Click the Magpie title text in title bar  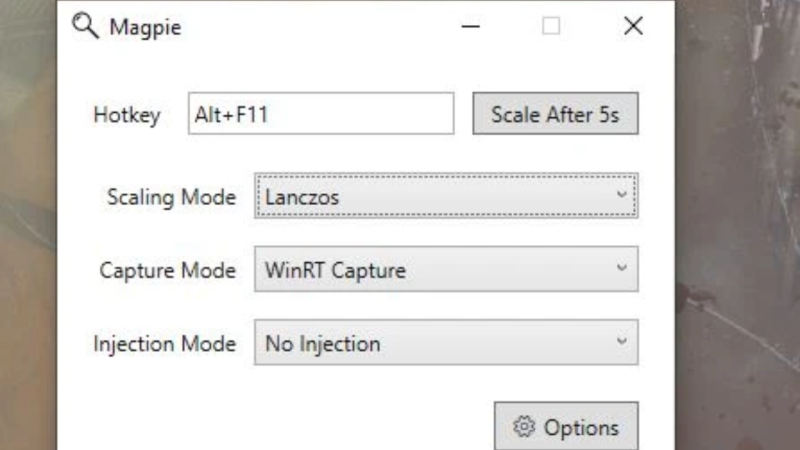click(145, 28)
